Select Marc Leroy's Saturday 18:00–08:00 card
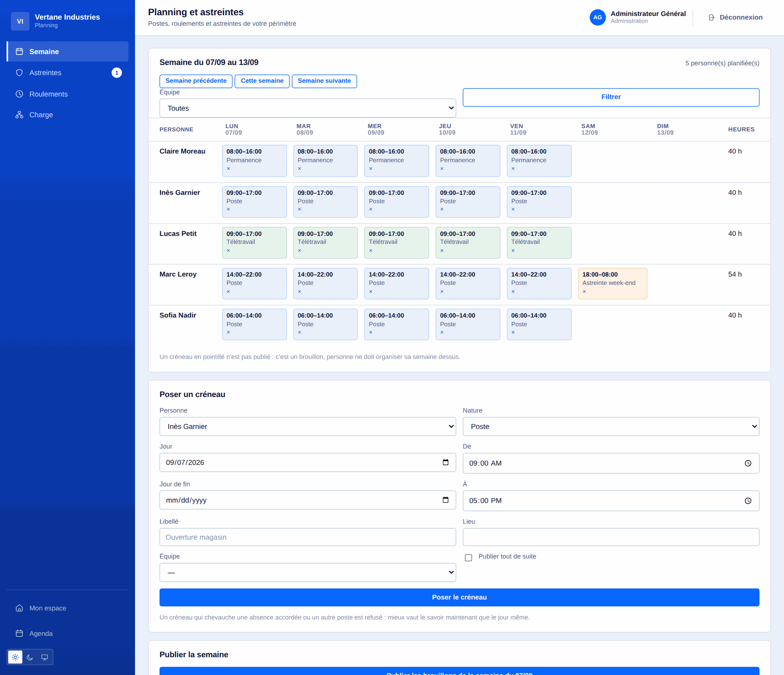This screenshot has height=675, width=784. click(x=612, y=283)
